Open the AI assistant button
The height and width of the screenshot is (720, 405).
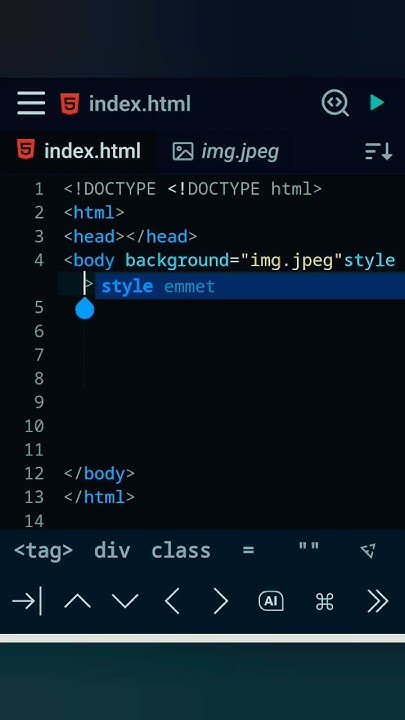coord(271,601)
